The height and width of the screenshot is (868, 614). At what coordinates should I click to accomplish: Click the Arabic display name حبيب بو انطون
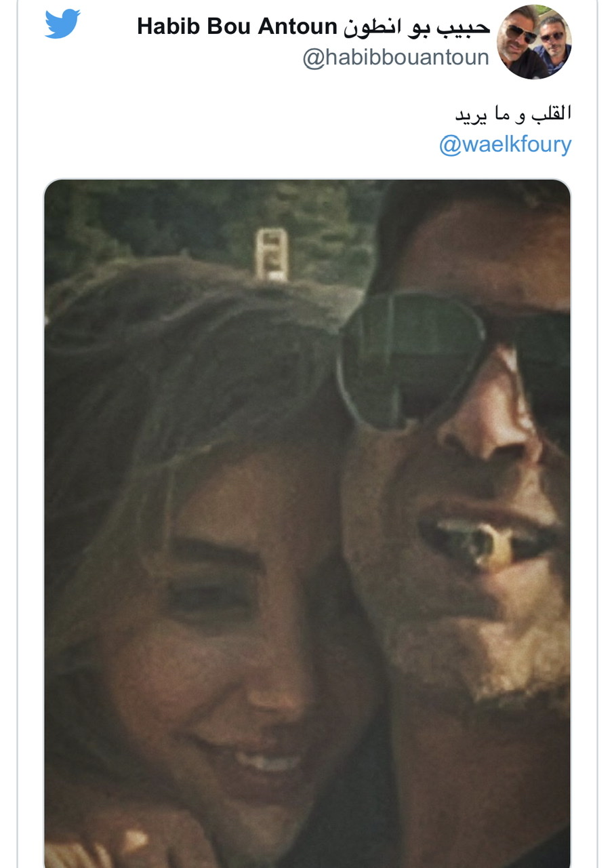coord(417,26)
